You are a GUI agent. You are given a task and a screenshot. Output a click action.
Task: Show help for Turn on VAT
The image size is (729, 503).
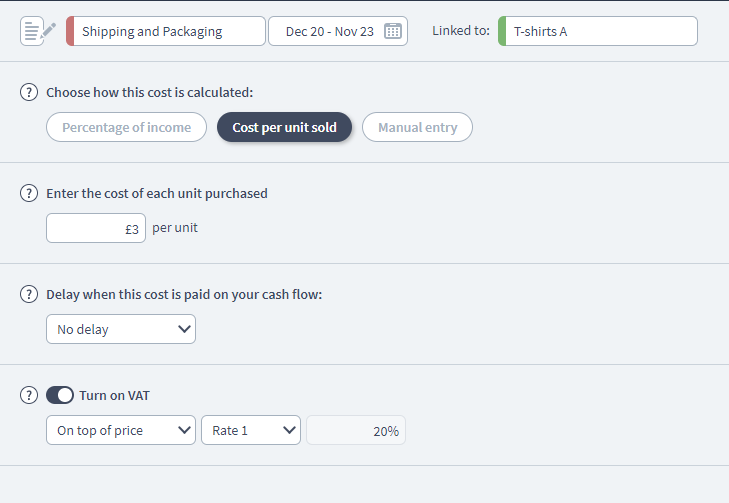coord(29,395)
